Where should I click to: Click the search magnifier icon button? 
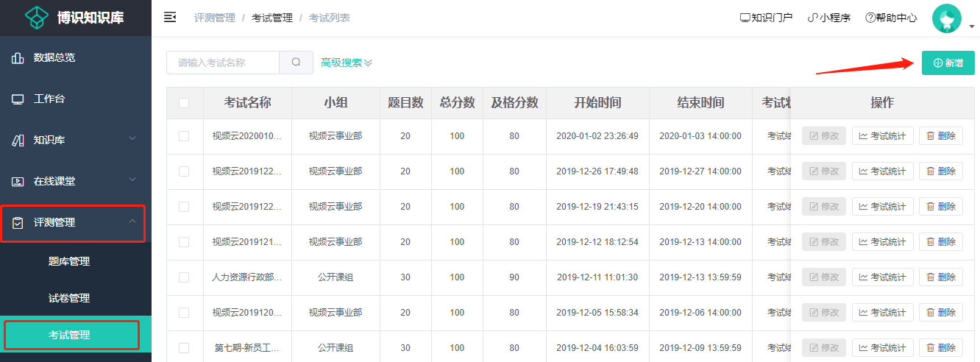[297, 63]
